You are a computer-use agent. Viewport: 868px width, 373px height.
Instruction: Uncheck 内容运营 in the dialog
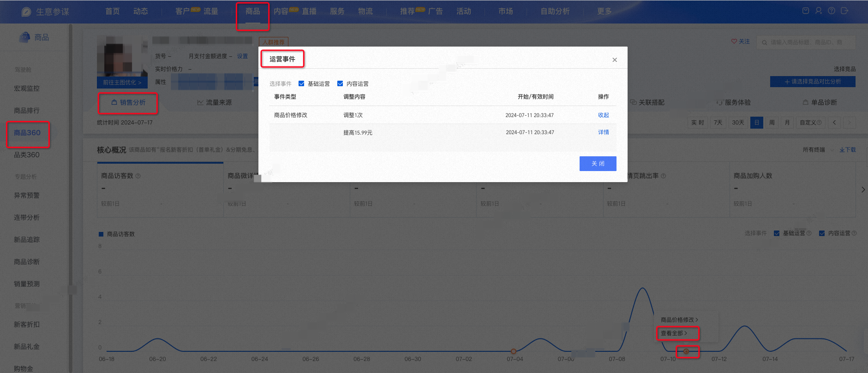click(340, 83)
